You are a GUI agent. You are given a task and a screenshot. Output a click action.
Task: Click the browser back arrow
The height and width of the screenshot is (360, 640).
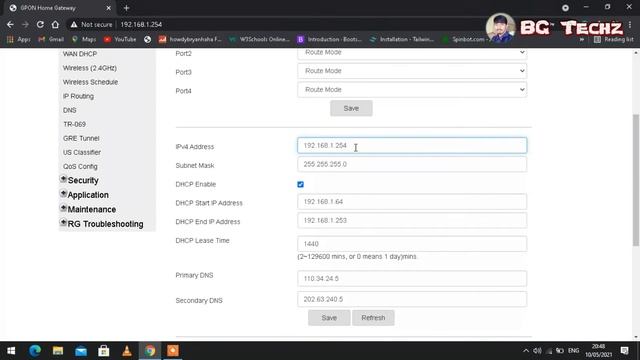pyautogui.click(x=10, y=24)
